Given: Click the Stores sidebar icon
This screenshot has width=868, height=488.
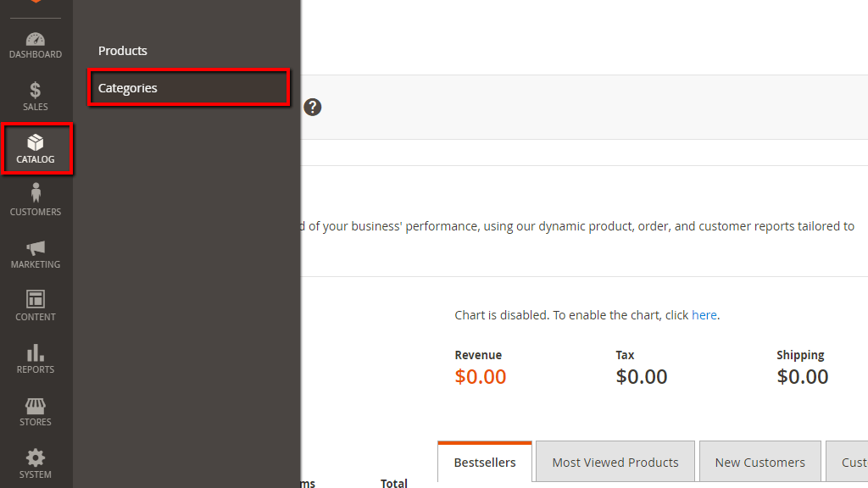Looking at the screenshot, I should 35,410.
